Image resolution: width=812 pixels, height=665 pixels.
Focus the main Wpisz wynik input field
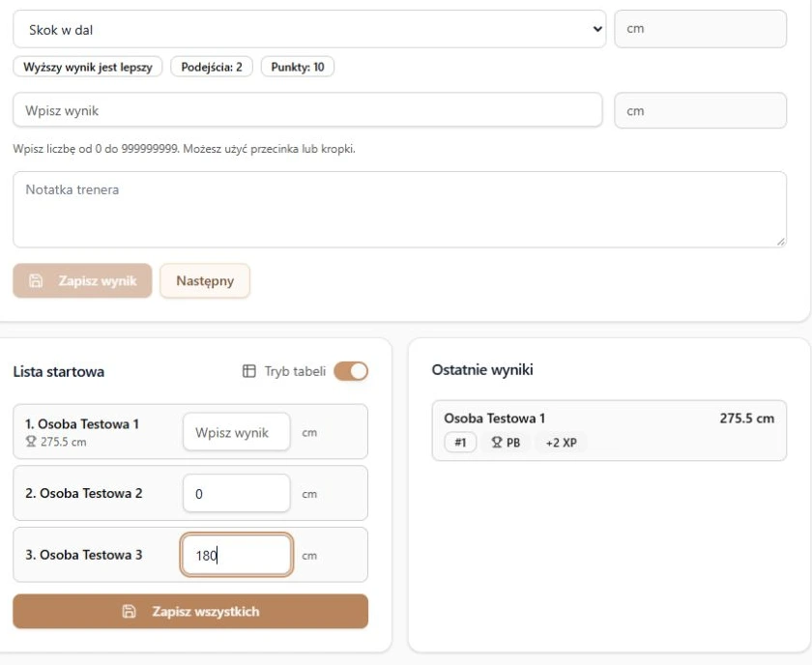pyautogui.click(x=307, y=110)
